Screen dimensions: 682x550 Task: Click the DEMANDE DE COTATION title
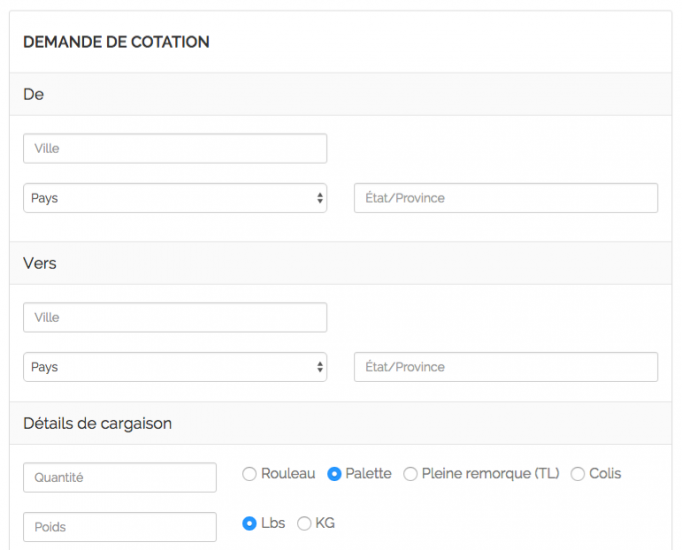click(x=116, y=42)
